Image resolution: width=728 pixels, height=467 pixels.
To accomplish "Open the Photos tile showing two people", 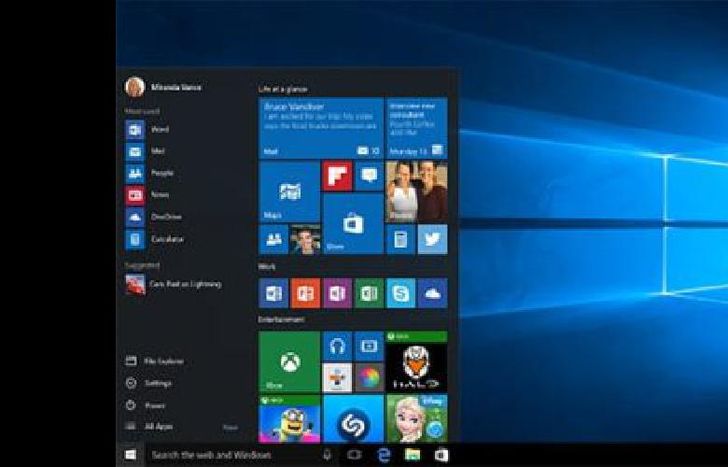I will (x=416, y=192).
